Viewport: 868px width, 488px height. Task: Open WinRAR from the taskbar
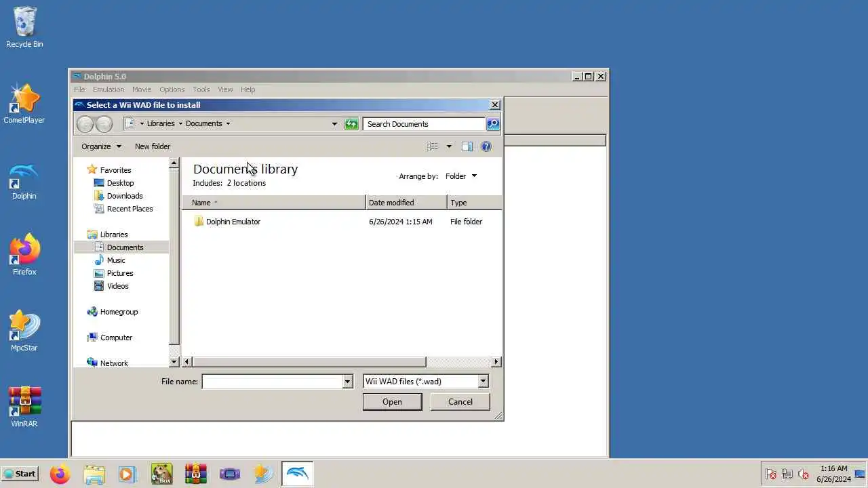[x=195, y=474]
